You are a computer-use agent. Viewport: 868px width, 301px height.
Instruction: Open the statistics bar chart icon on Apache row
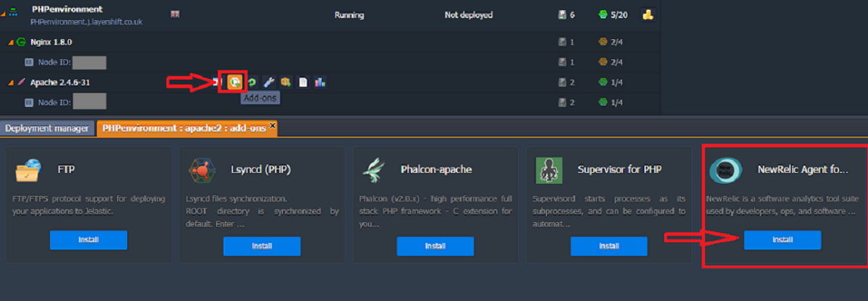pos(320,82)
